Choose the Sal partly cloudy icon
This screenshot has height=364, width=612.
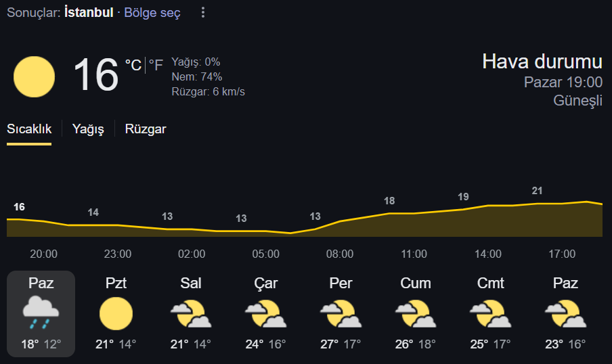coord(191,314)
